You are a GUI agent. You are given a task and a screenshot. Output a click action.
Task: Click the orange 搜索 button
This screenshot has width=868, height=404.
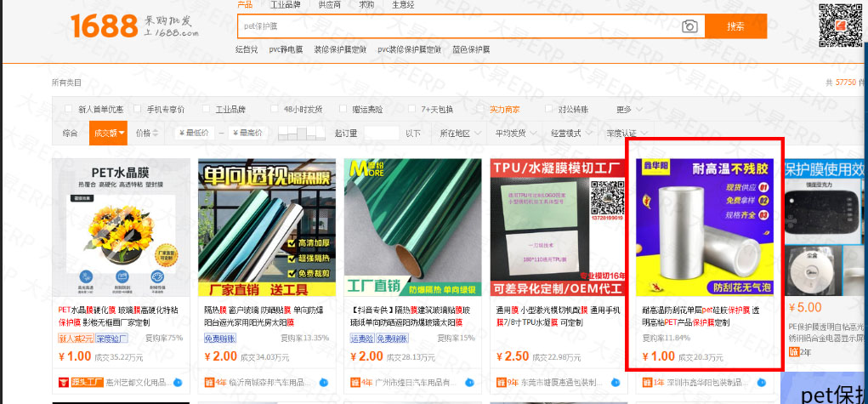point(735,26)
